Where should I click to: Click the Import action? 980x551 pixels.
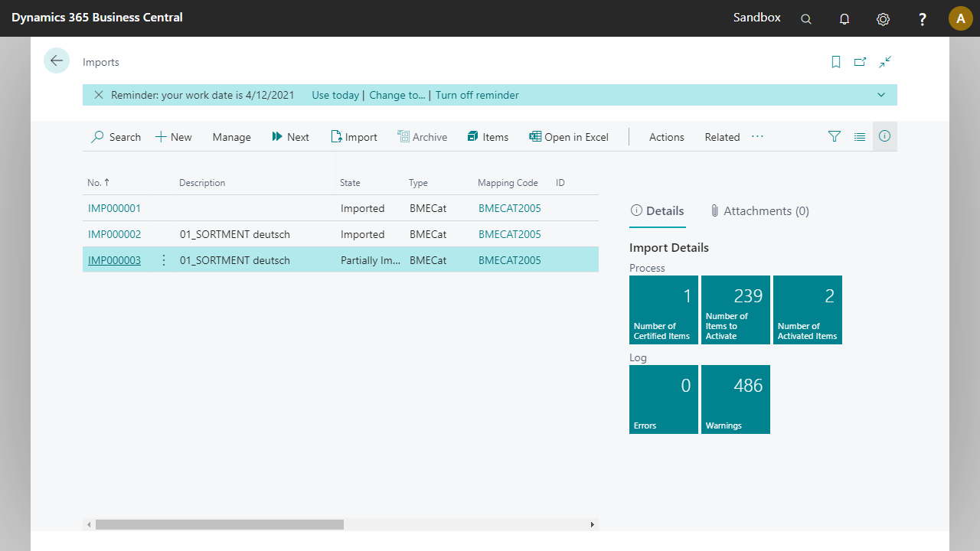[x=354, y=137]
